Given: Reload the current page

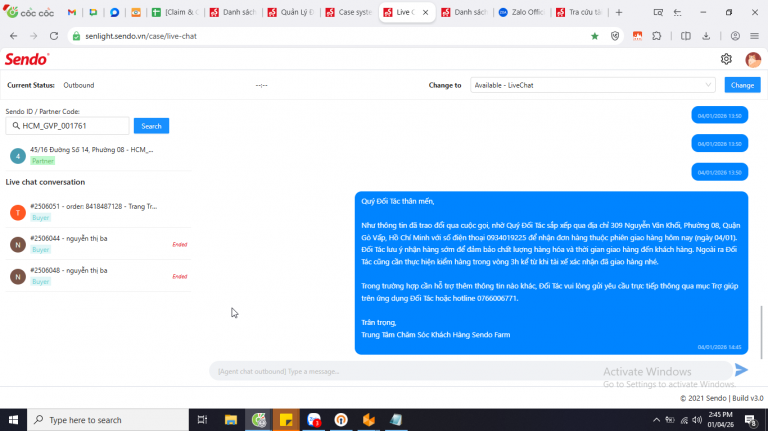Looking at the screenshot, I should 54,36.
